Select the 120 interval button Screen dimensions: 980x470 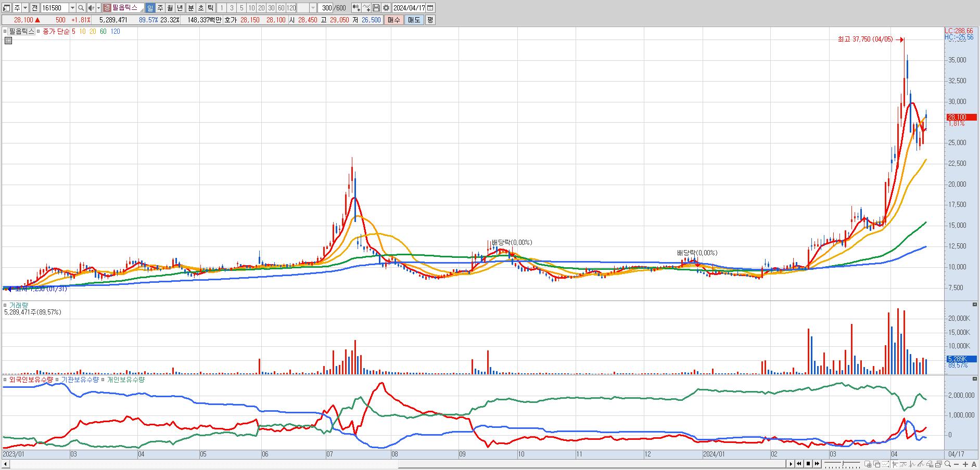pos(291,8)
